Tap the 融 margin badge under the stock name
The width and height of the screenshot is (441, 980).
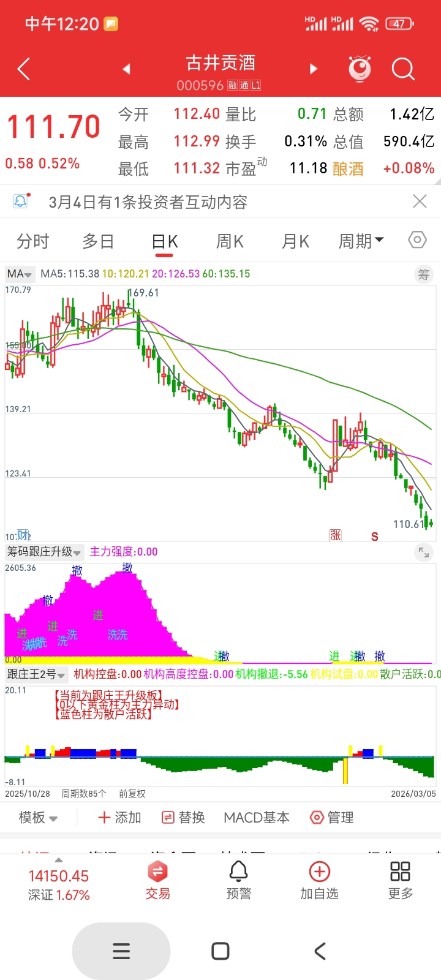233,85
